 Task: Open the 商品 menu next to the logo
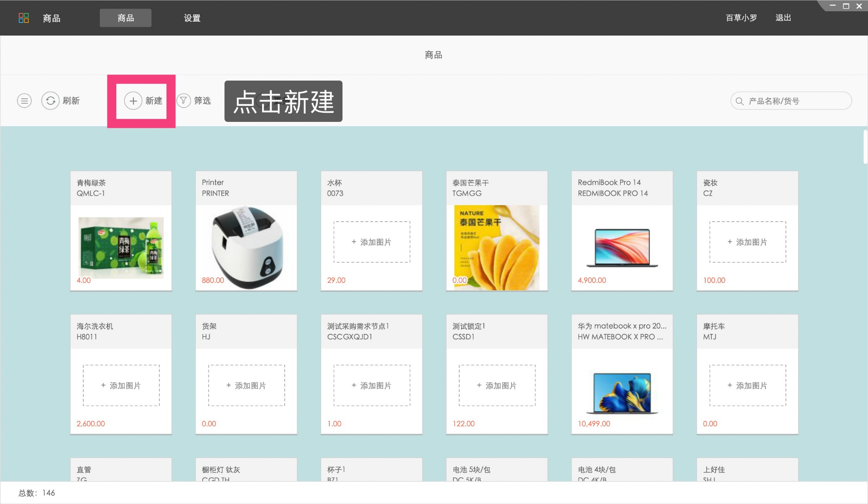(x=52, y=18)
